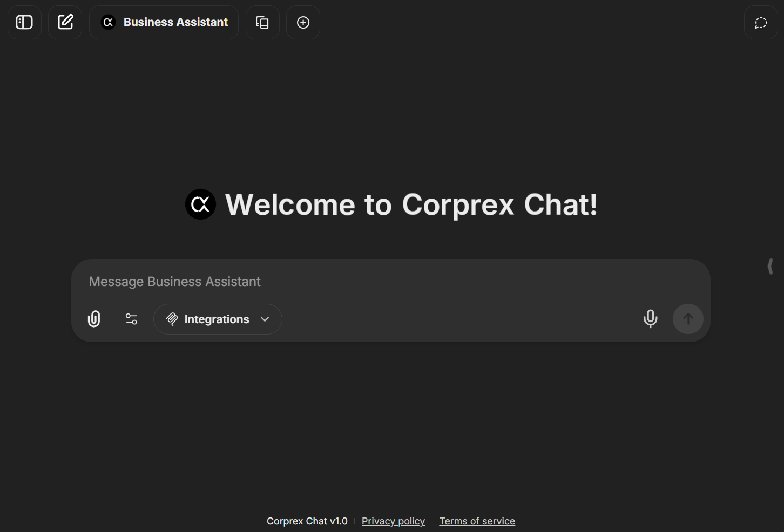Image resolution: width=784 pixels, height=532 pixels.
Task: Open the collapsed panel chevron on the right edge
Action: click(x=770, y=267)
